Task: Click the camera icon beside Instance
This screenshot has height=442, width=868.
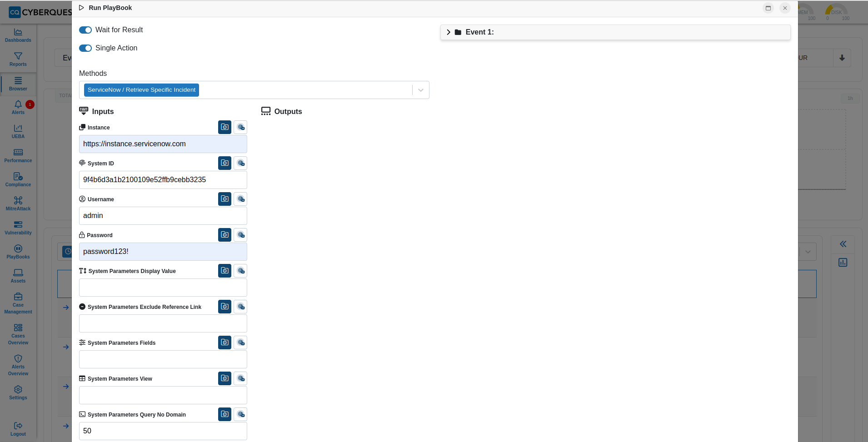Action: [x=224, y=127]
